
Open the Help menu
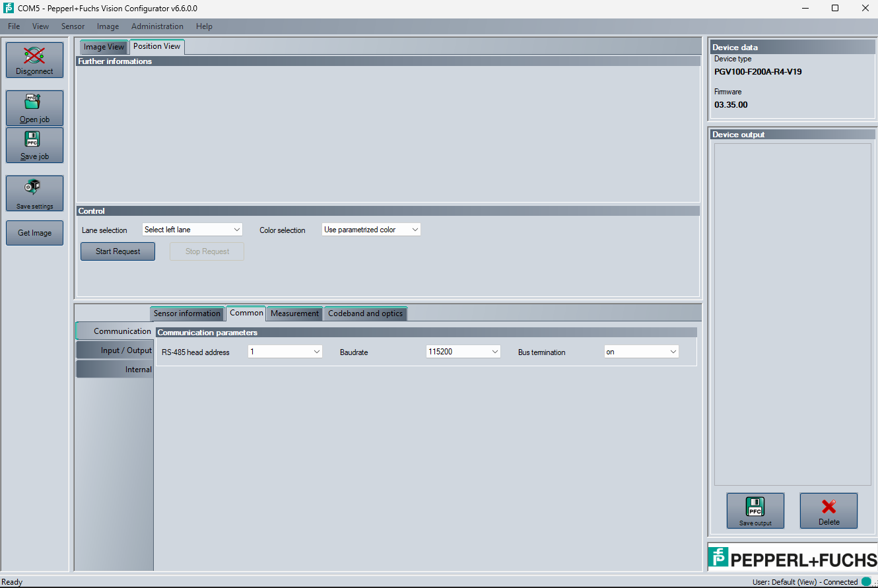tap(205, 26)
